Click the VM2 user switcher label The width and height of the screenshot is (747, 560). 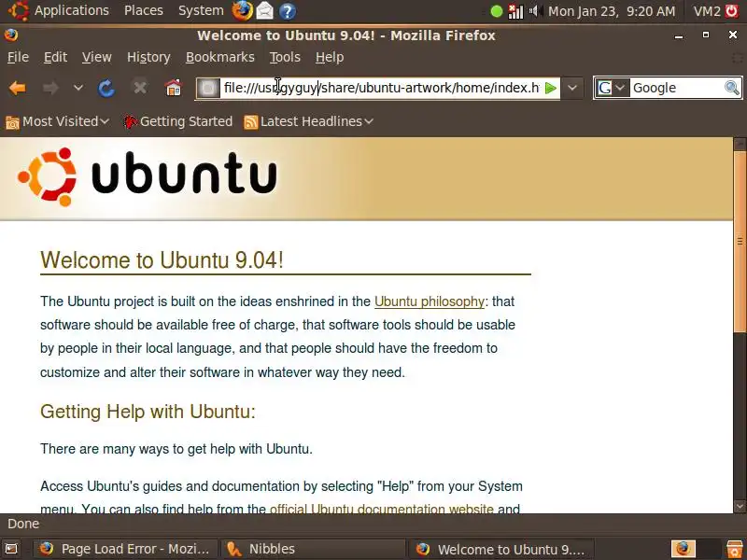coord(707,11)
